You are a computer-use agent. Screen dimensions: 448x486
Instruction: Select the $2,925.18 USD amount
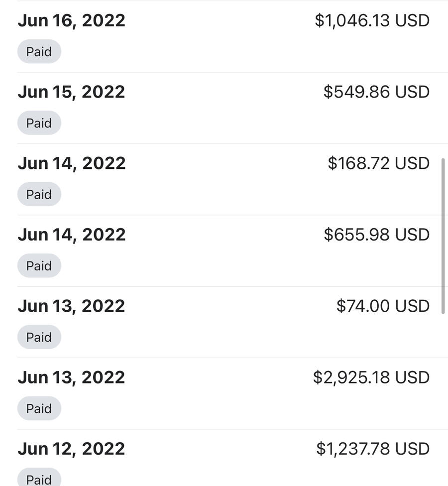point(371,377)
